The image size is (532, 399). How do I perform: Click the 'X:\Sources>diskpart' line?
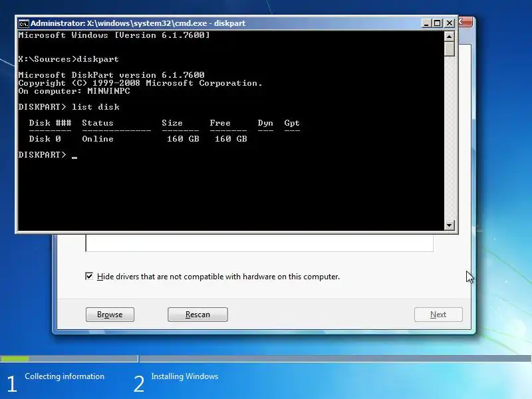click(x=68, y=59)
